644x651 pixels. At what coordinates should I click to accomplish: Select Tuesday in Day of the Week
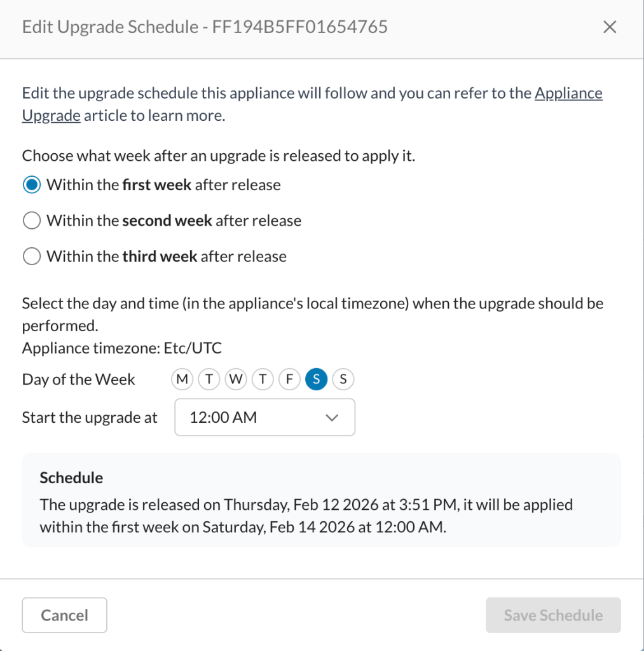209,379
